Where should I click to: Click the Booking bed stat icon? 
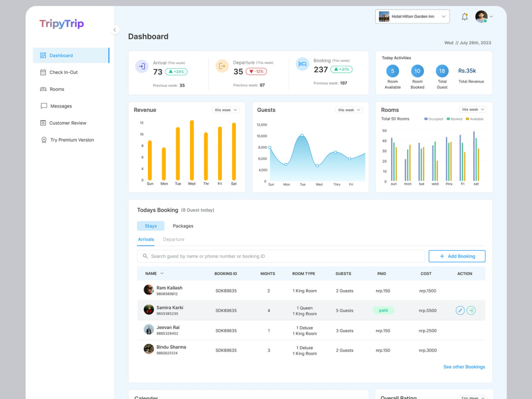click(302, 64)
